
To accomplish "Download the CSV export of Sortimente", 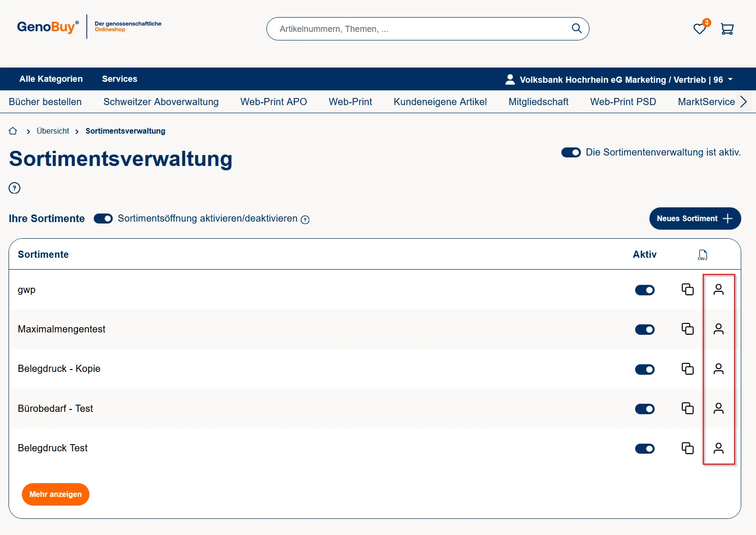I will click(702, 255).
